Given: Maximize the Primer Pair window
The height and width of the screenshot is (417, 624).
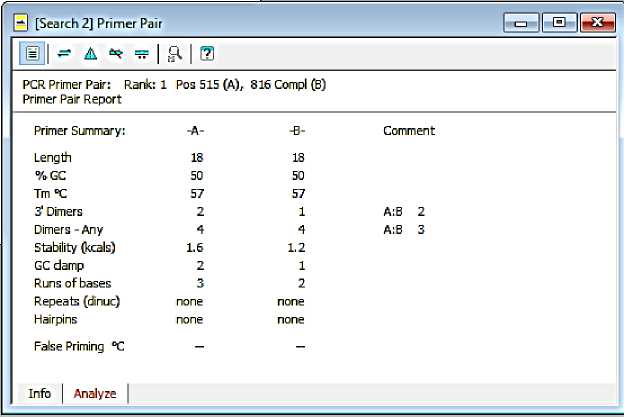Looking at the screenshot, I should tap(557, 21).
